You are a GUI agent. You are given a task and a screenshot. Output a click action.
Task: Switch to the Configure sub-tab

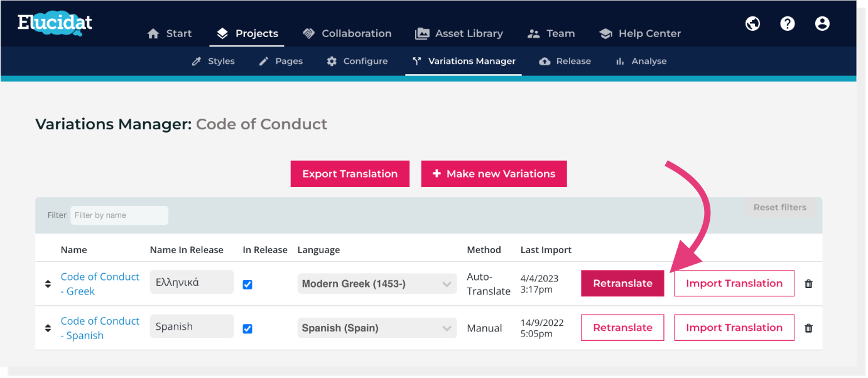pyautogui.click(x=357, y=62)
